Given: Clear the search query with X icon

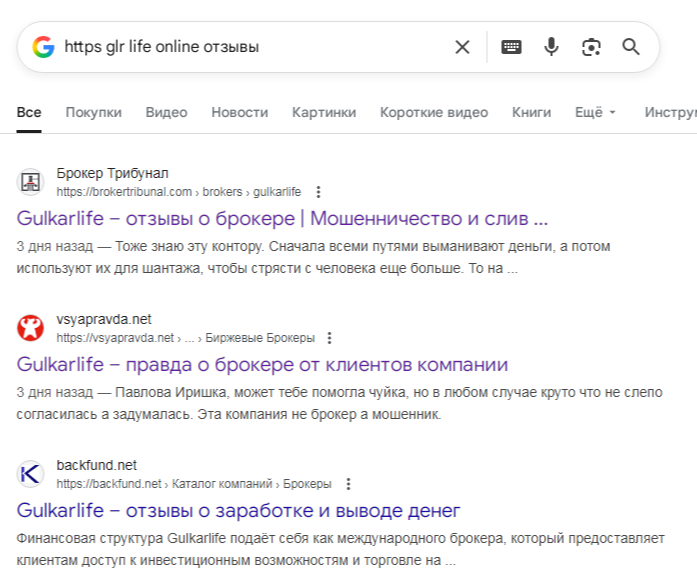Looking at the screenshot, I should [462, 47].
